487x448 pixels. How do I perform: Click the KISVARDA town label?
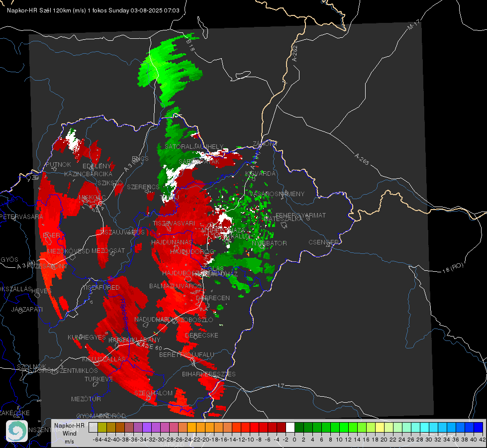coord(260,174)
